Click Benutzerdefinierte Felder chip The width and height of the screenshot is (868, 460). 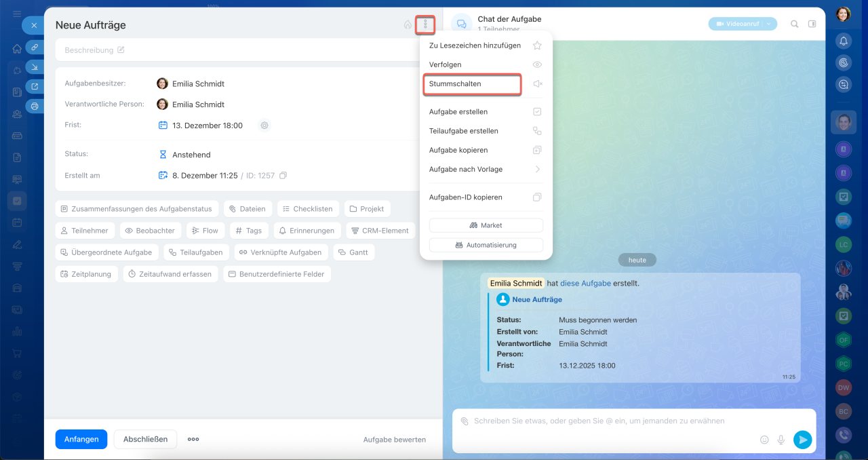tap(277, 274)
